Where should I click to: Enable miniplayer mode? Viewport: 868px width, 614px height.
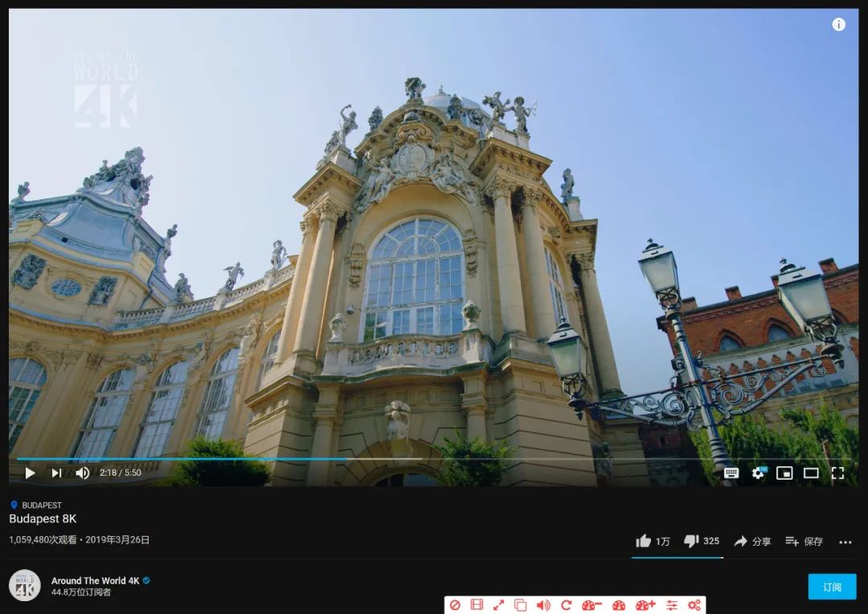coord(784,473)
